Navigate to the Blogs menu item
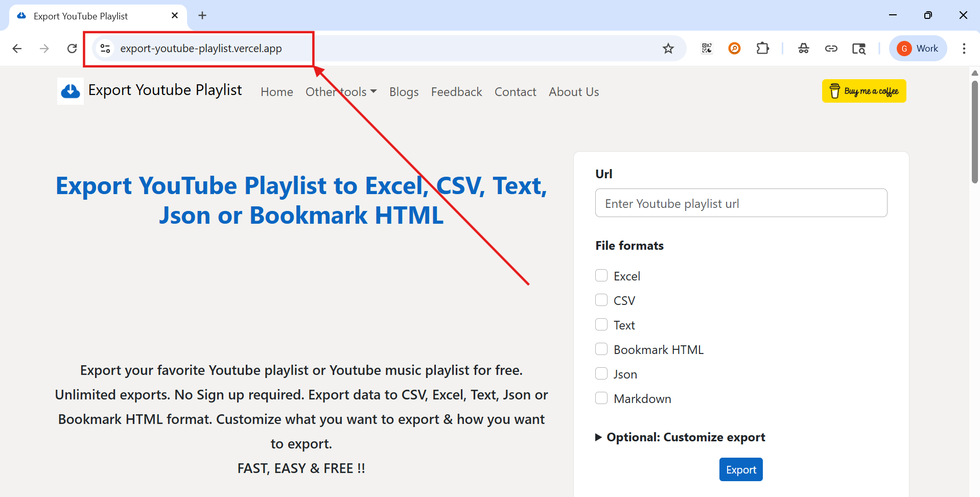Screen dimensions: 980x497 pyautogui.click(x=404, y=91)
